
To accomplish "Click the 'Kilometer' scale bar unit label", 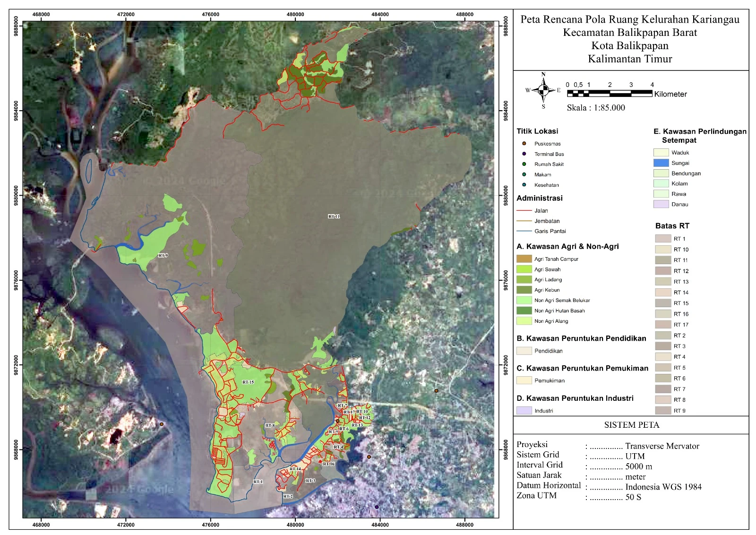I will coord(670,95).
